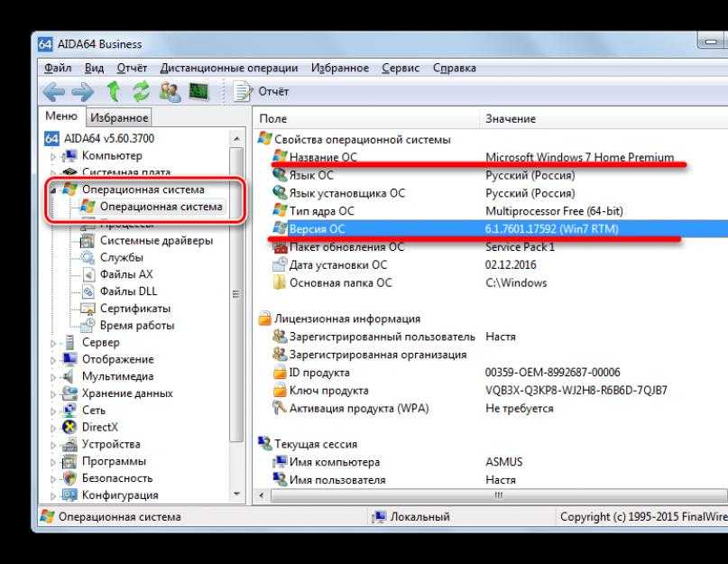Click the Forward navigation arrow
The height and width of the screenshot is (564, 728).
[83, 91]
